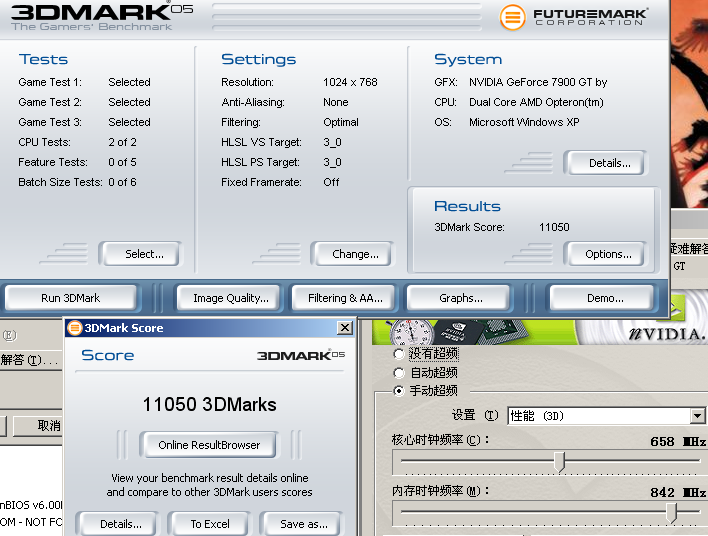Select the 没有超频 radio option
Screen dimensions: 708x536
(399, 354)
